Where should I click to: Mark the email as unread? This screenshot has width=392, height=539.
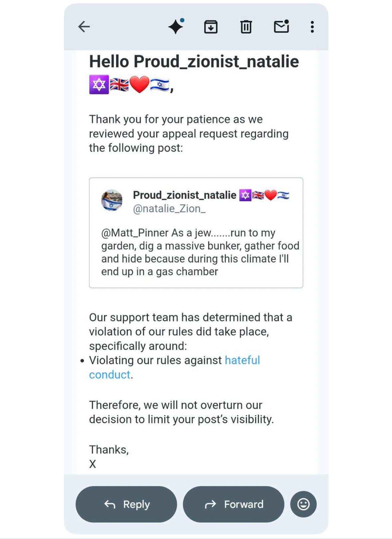(281, 27)
